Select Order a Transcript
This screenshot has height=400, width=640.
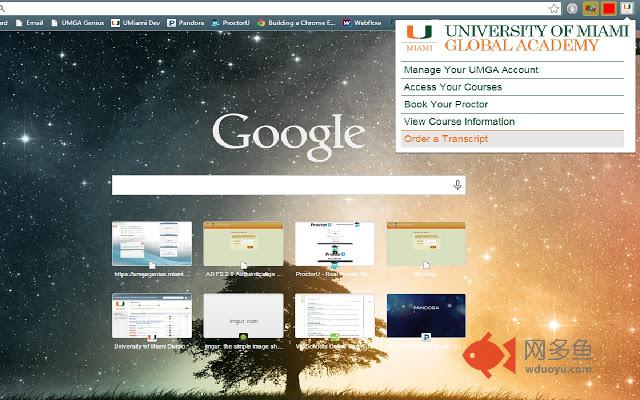pyautogui.click(x=513, y=139)
